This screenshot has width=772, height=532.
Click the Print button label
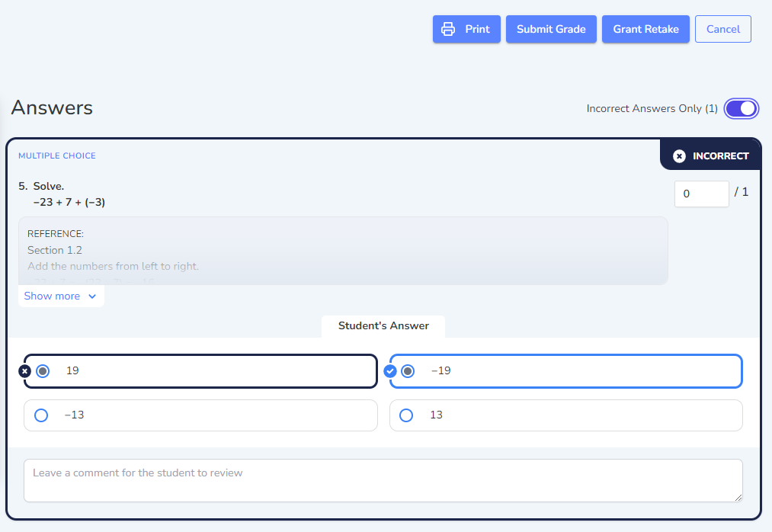point(478,29)
